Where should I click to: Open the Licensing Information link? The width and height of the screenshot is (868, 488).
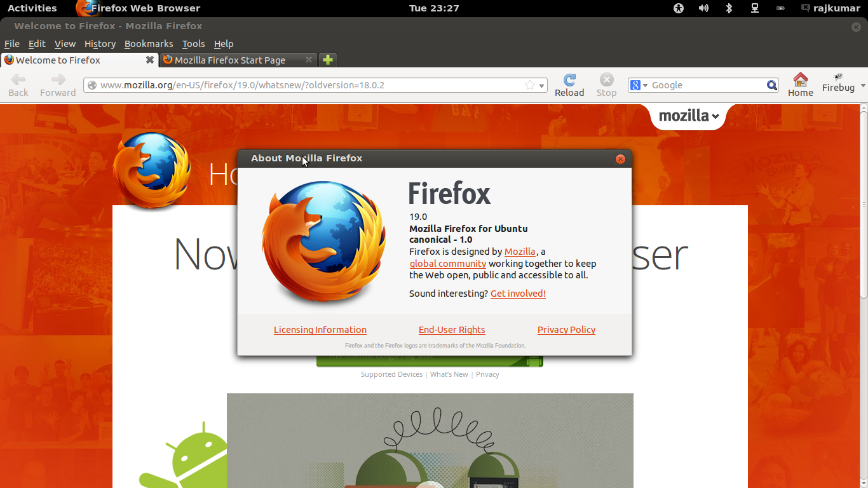coord(320,330)
